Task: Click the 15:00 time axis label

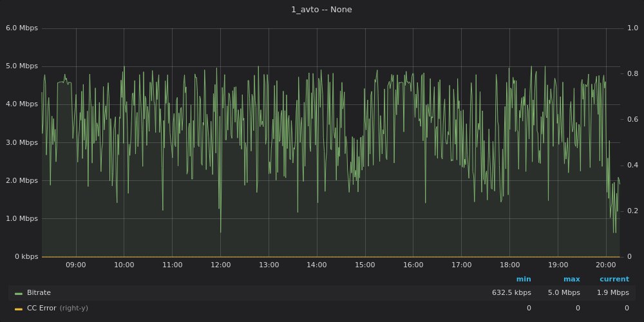Action: pyautogui.click(x=365, y=265)
